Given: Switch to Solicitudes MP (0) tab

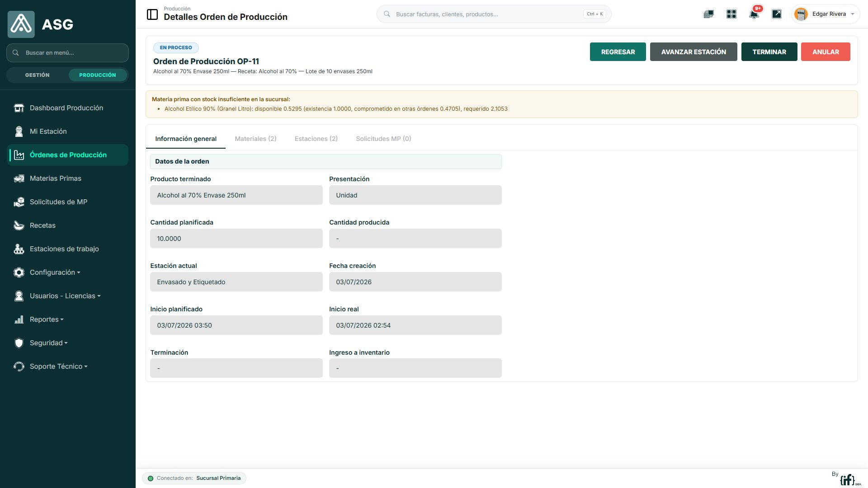Looking at the screenshot, I should (383, 139).
